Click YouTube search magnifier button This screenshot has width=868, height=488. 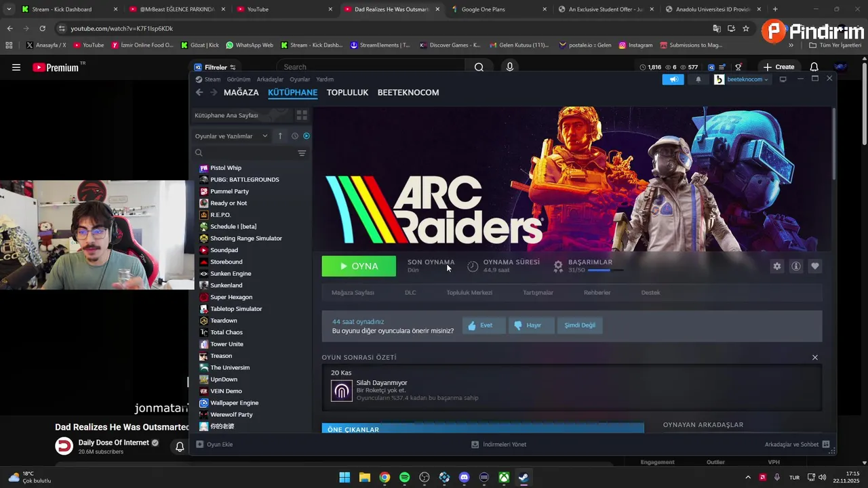tap(479, 67)
